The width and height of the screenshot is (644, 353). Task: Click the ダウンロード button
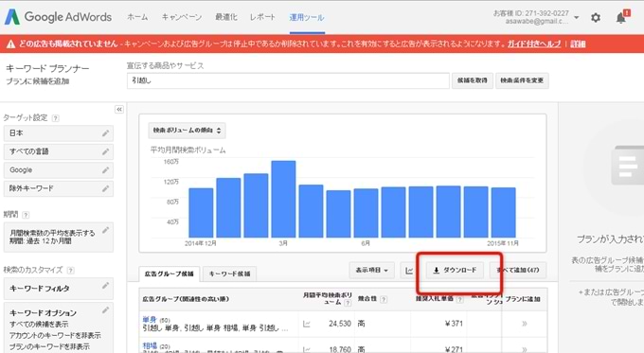[x=455, y=270]
